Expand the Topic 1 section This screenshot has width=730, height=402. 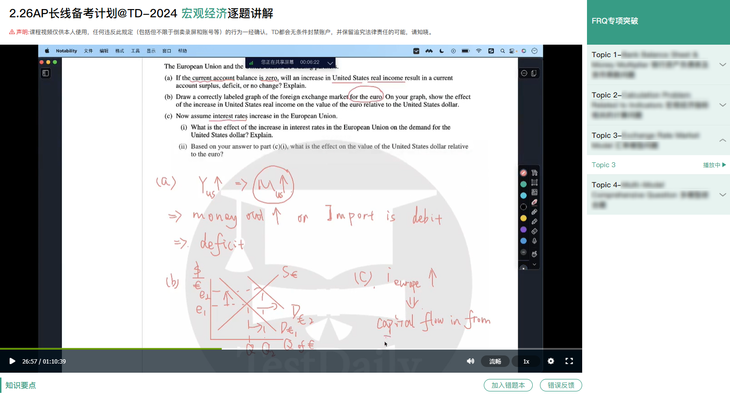pyautogui.click(x=658, y=64)
